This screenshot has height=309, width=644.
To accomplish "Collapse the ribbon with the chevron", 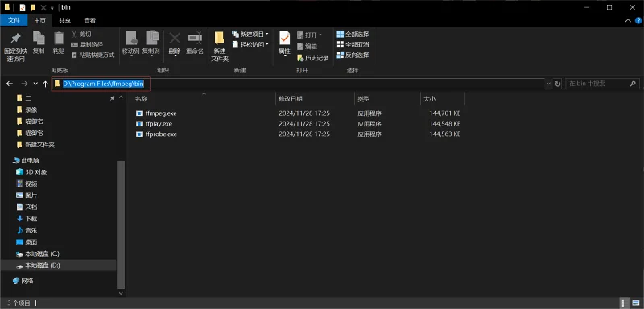I will point(628,20).
